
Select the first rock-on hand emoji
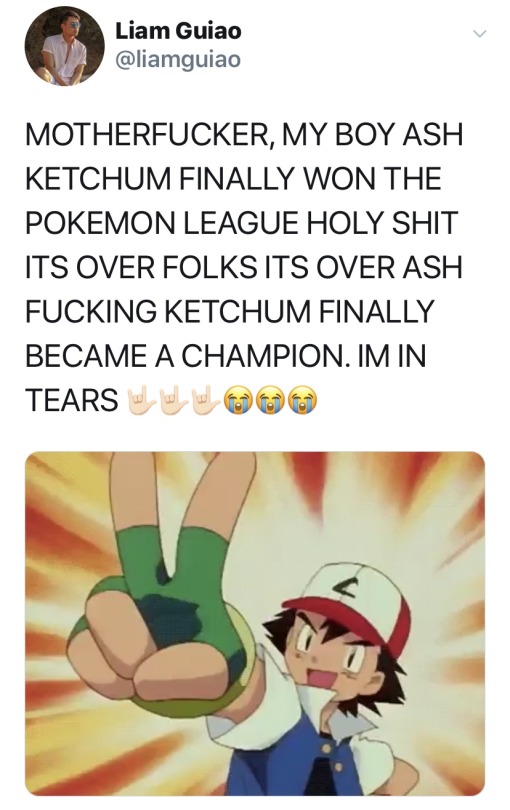(x=141, y=400)
